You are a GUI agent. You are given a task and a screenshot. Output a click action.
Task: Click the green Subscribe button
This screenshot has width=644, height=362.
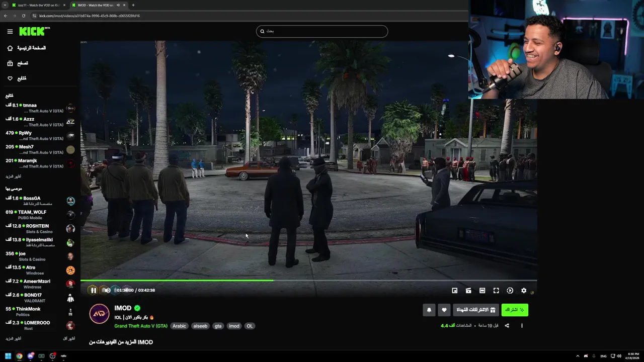click(x=515, y=310)
